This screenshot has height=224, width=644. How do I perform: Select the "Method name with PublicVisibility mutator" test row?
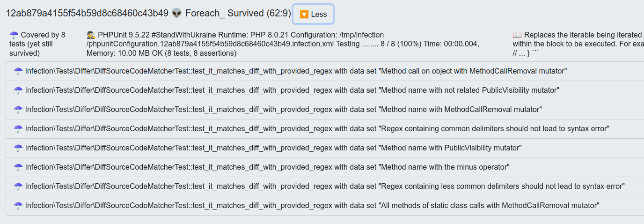pos(273,148)
